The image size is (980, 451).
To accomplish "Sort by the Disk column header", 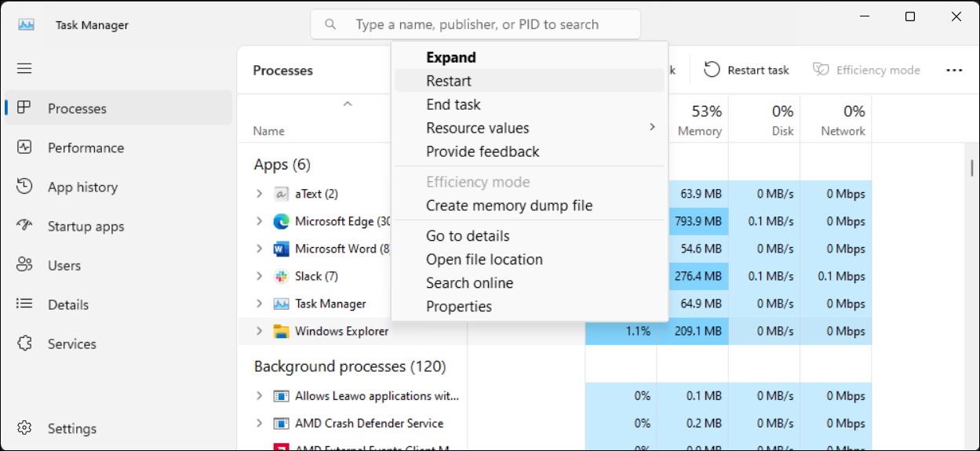I will point(764,119).
